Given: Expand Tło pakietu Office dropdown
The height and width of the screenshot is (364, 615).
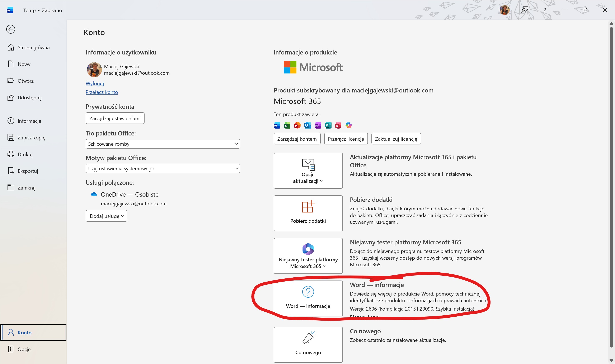Looking at the screenshot, I should click(x=163, y=144).
